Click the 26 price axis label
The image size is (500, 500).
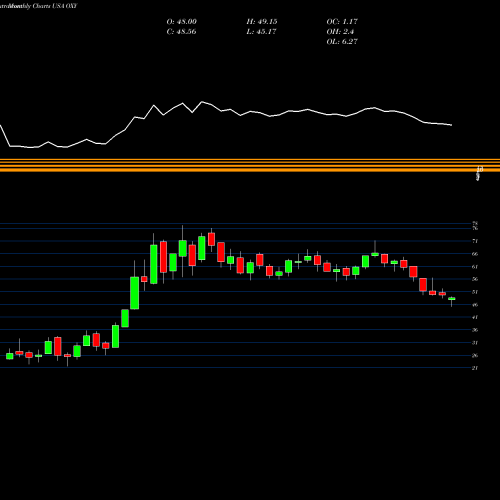(x=475, y=355)
